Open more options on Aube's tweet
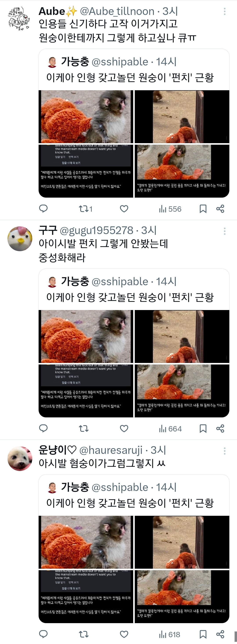This screenshot has height=644, width=237. pos(225,11)
